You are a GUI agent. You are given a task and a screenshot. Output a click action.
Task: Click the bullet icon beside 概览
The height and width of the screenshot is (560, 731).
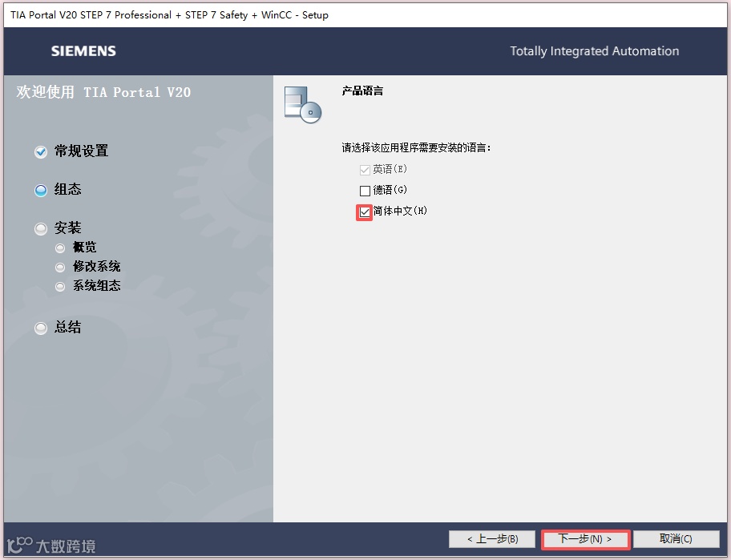60,248
